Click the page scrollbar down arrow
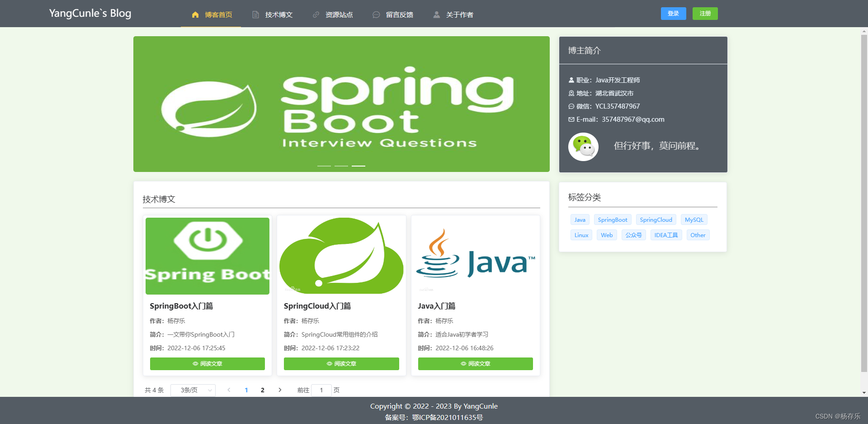The width and height of the screenshot is (868, 424). click(x=864, y=393)
